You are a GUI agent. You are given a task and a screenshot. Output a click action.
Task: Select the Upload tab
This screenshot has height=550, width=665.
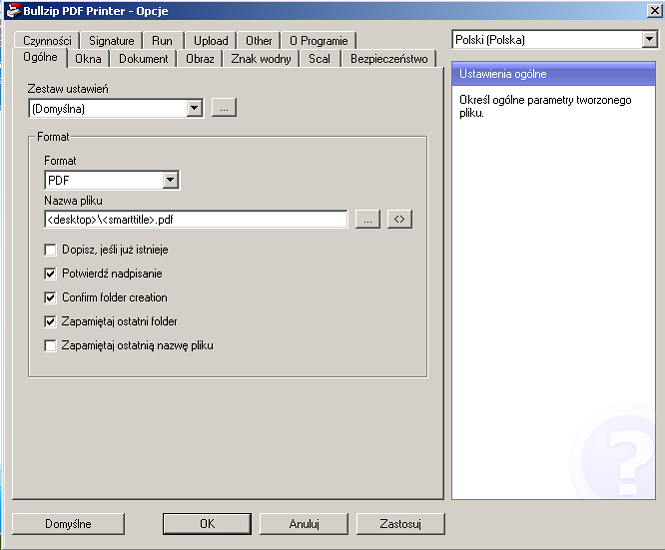point(211,41)
